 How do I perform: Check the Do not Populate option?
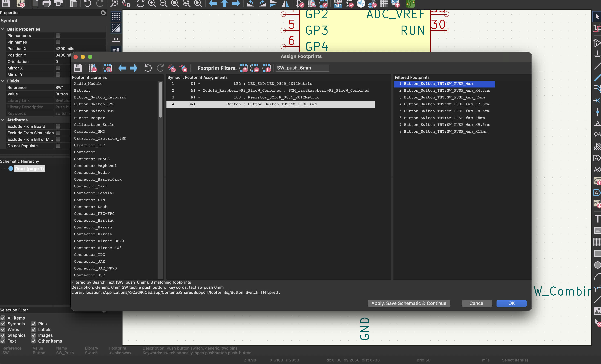[x=58, y=146]
